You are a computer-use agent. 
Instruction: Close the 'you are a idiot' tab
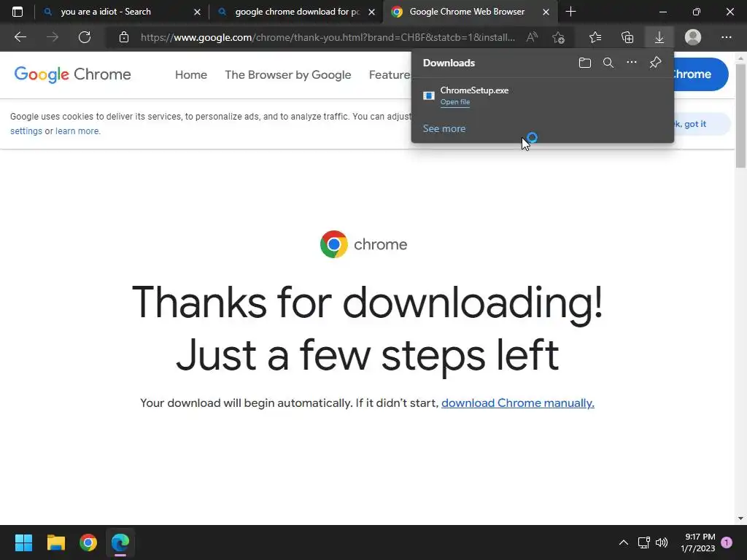pos(197,12)
